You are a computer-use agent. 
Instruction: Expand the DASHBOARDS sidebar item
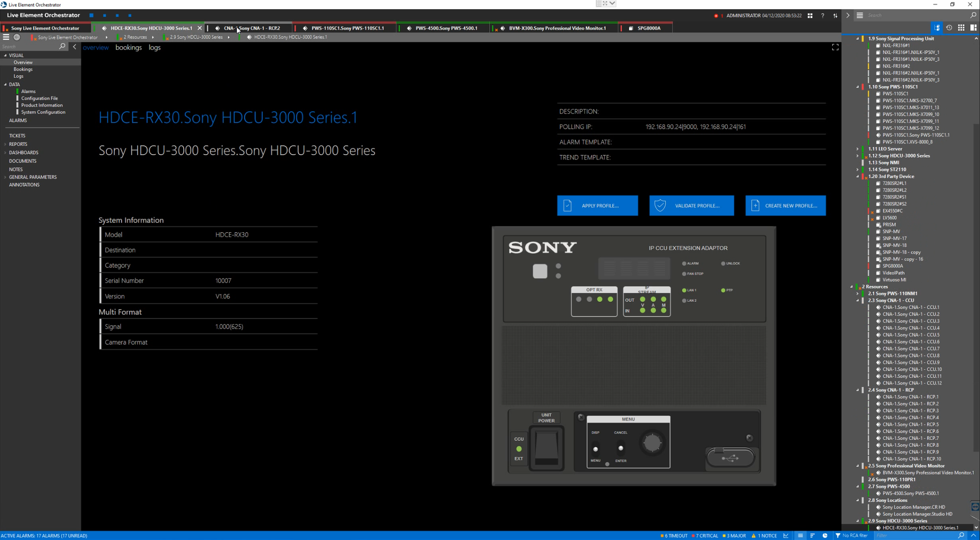coord(5,153)
